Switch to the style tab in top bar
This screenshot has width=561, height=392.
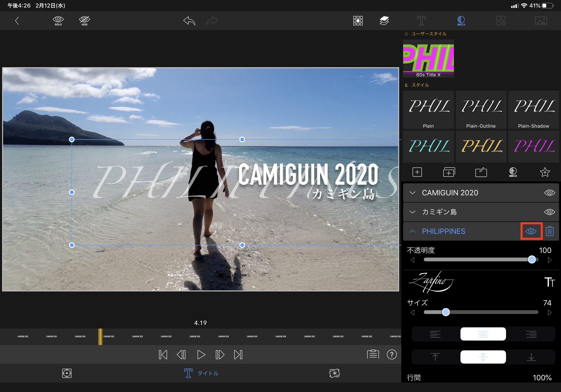pyautogui.click(x=461, y=20)
